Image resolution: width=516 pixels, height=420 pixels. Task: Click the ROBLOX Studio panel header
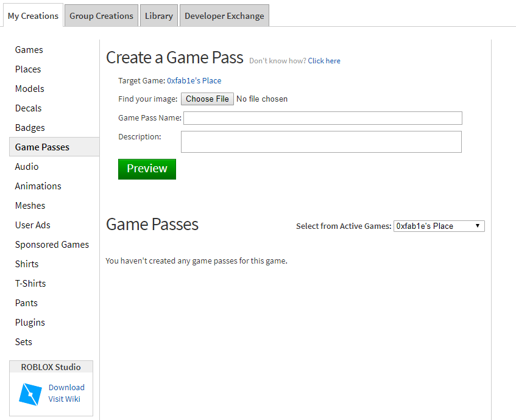point(51,367)
